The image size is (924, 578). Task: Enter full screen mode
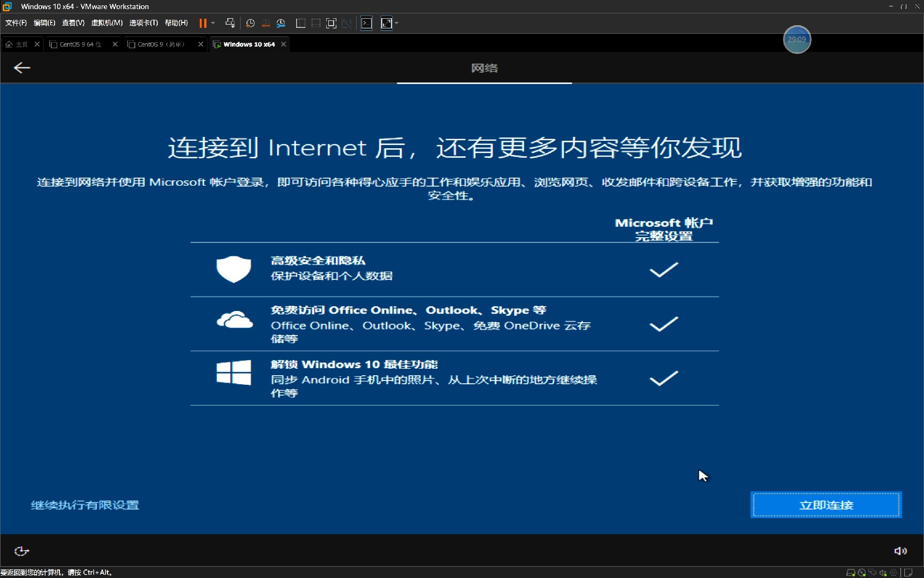tap(330, 23)
